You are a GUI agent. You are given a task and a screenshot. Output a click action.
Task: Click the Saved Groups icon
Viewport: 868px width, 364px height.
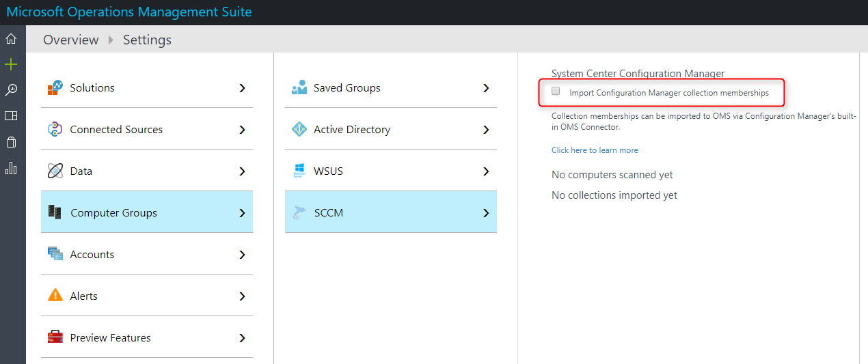[x=299, y=87]
